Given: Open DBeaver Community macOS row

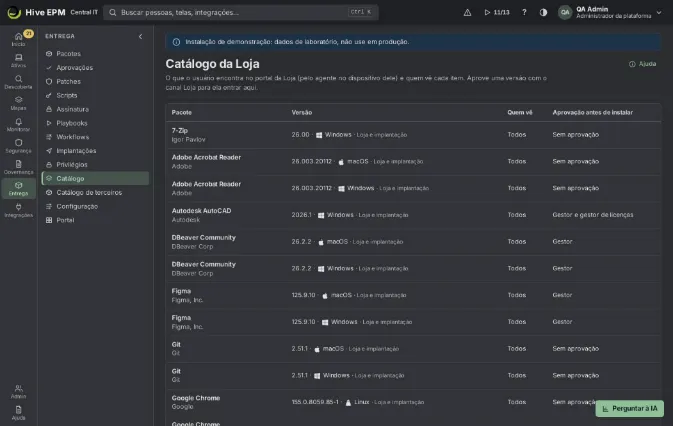Looking at the screenshot, I should coord(413,242).
